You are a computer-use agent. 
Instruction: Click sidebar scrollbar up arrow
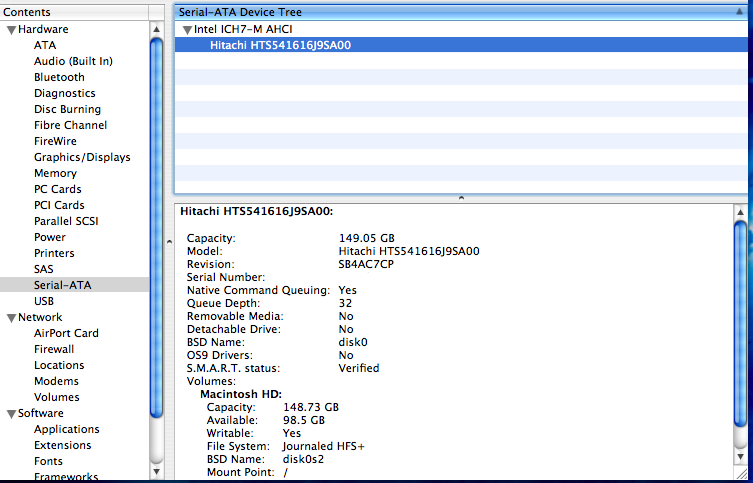pos(156,29)
